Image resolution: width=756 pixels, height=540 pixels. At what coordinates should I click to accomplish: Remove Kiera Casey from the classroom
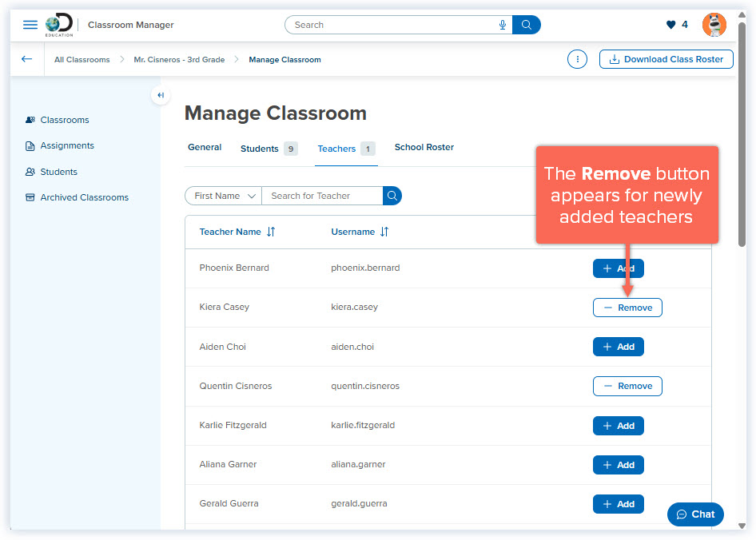tap(627, 308)
